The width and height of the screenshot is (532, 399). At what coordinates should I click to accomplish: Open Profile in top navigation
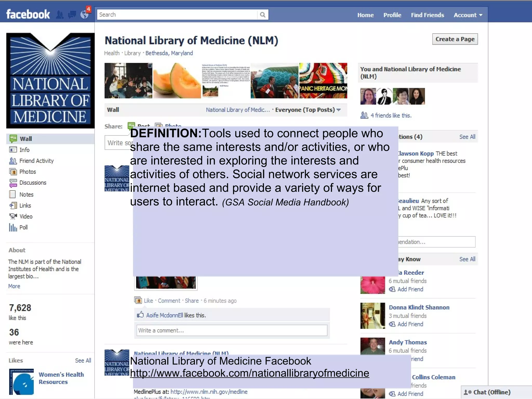(x=392, y=15)
